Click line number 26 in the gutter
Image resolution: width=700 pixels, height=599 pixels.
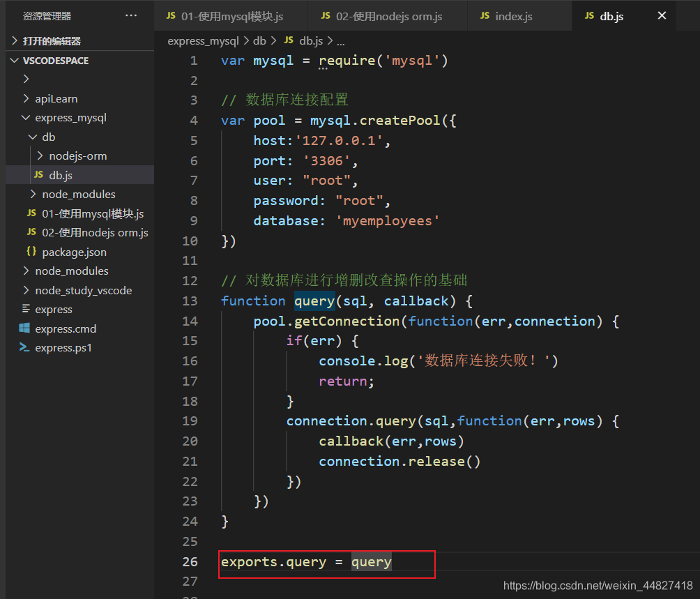[190, 561]
